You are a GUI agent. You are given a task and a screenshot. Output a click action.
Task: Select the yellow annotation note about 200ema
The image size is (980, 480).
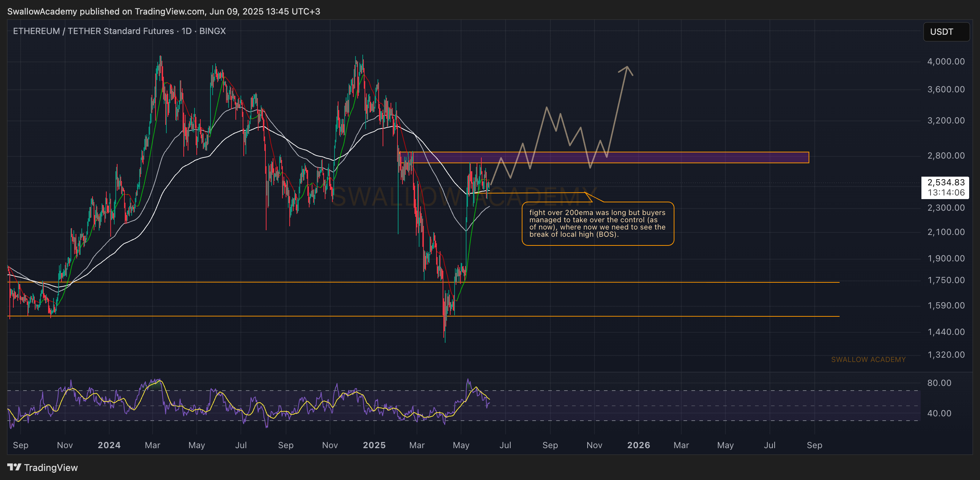tap(598, 224)
